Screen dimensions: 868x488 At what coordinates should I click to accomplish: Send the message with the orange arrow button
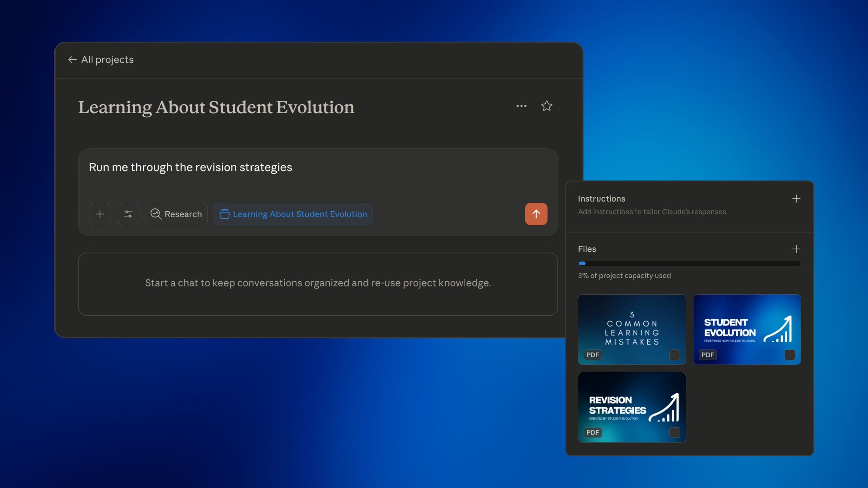[x=536, y=214]
